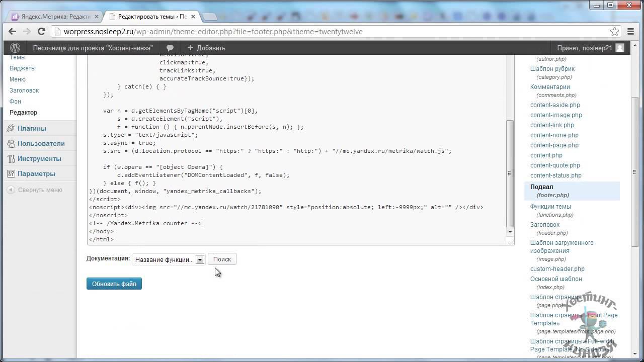Viewport: 644px width, 362px height.
Task: Open Заголовок header.php in the file list
Action: click(x=545, y=225)
